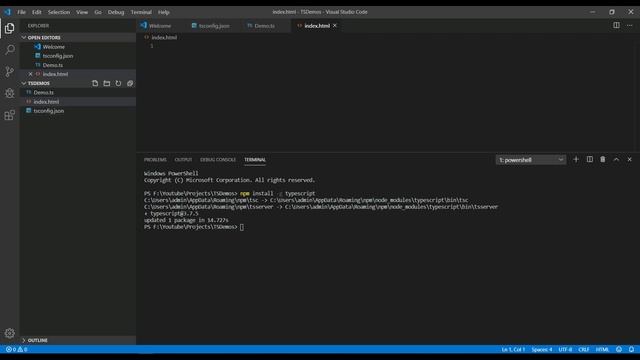This screenshot has width=640, height=360.
Task: Change line ending via CRLF status
Action: pos(584,349)
